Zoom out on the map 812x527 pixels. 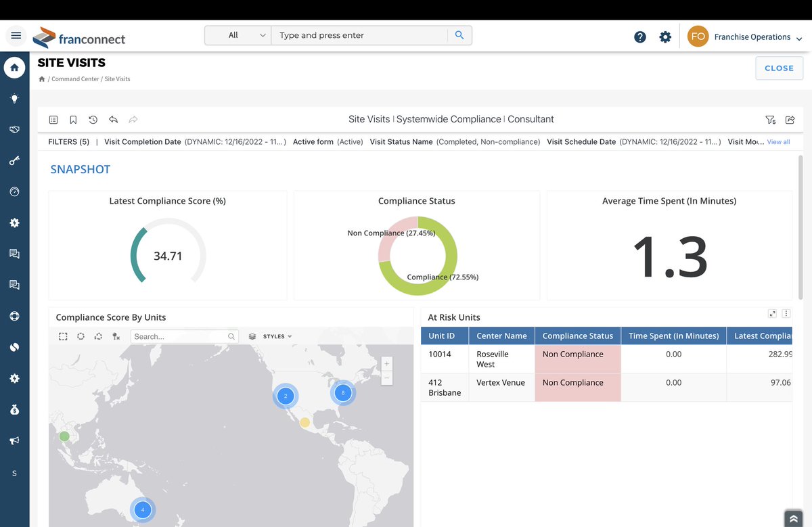click(x=387, y=378)
